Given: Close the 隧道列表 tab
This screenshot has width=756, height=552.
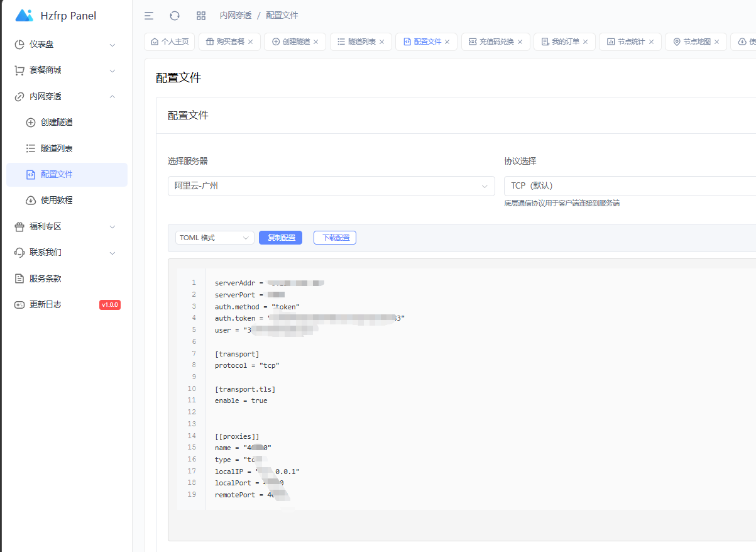Looking at the screenshot, I should point(381,42).
